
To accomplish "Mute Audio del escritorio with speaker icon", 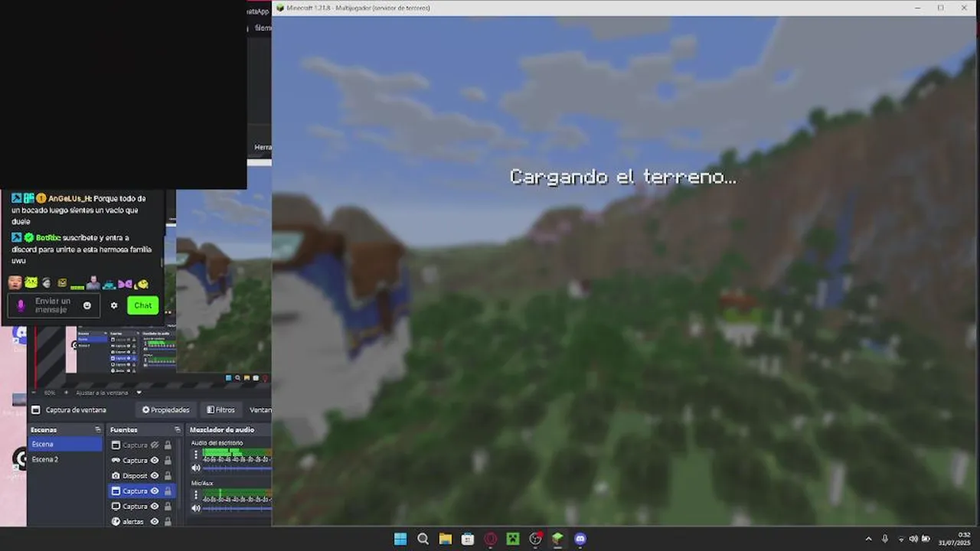I will coord(196,468).
